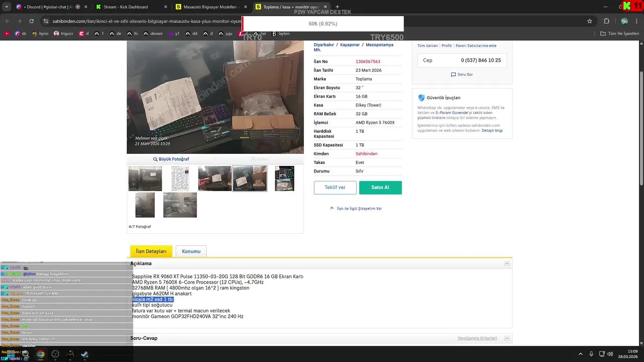644x362 pixels.
Task: Select the fifth photo thumbnail with keyboard
Action: pos(284,178)
